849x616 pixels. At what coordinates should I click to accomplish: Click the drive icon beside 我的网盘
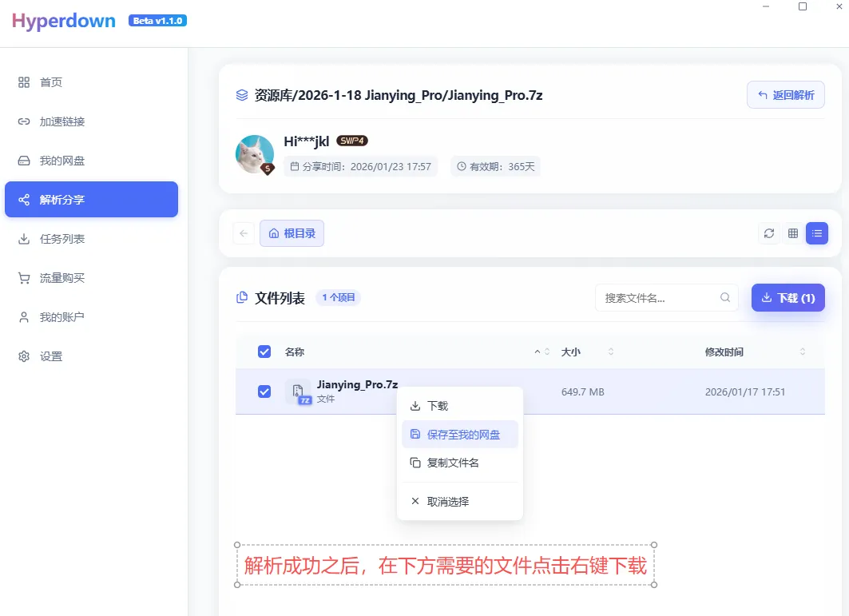tap(24, 161)
